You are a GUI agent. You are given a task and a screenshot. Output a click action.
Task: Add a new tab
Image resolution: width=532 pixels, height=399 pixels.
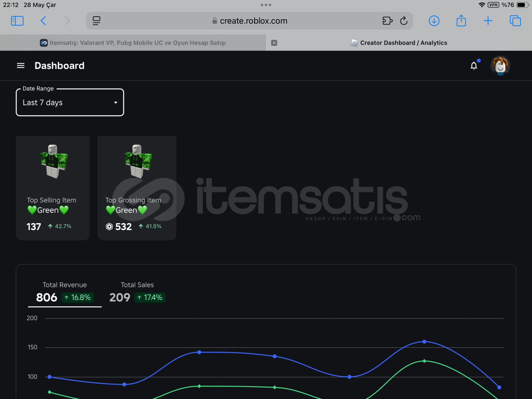pos(488,21)
